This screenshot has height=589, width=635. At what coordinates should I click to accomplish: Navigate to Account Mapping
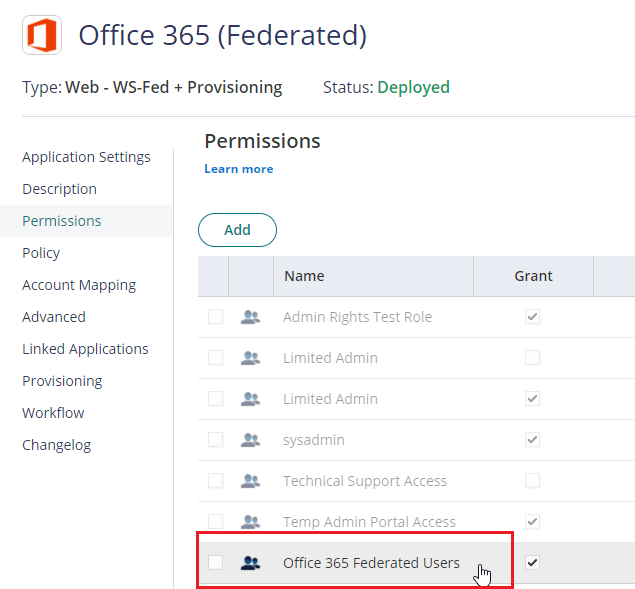click(x=79, y=285)
